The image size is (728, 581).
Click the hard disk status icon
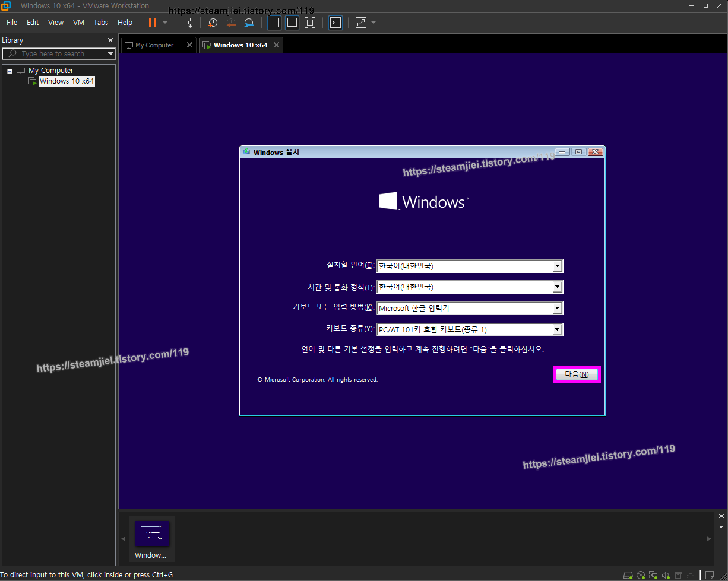click(628, 575)
